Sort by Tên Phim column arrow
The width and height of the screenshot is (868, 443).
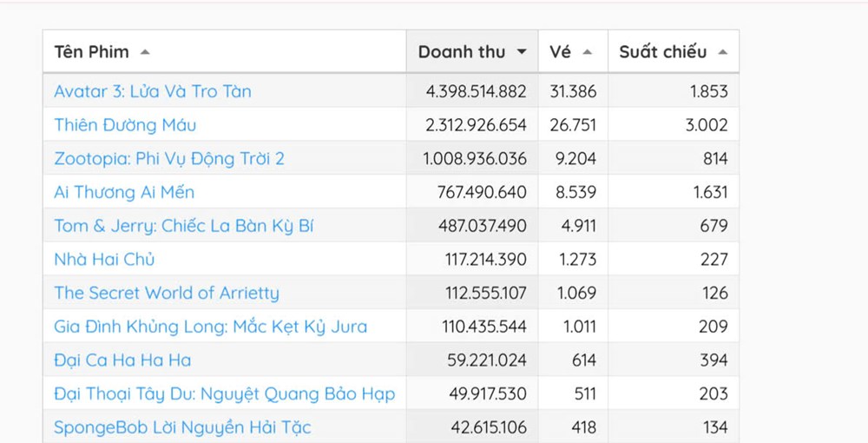pyautogui.click(x=145, y=52)
